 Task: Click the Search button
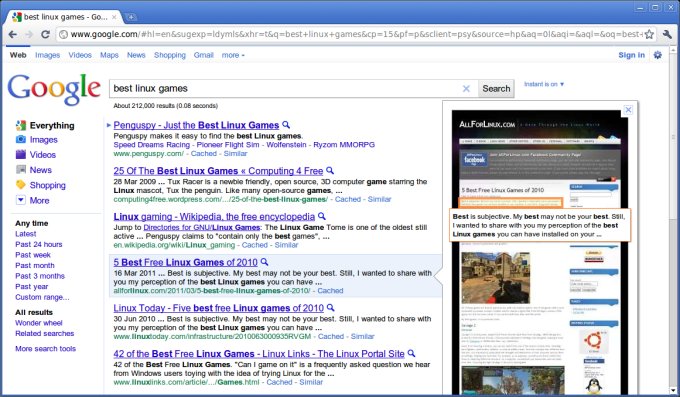coord(496,89)
